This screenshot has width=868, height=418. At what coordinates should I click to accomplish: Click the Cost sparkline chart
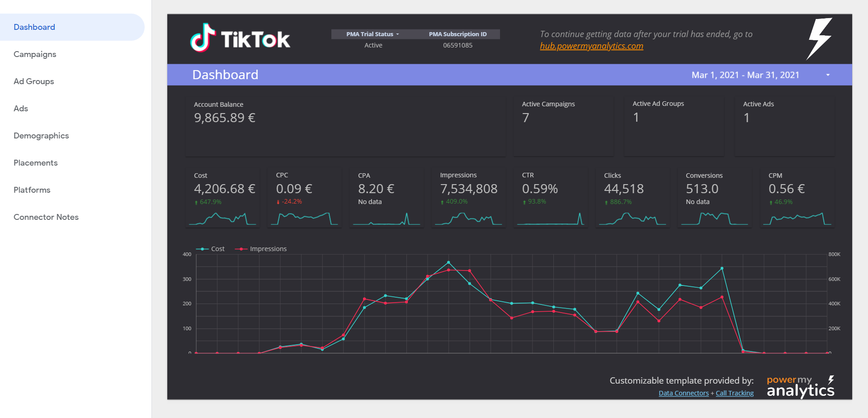[x=222, y=218]
